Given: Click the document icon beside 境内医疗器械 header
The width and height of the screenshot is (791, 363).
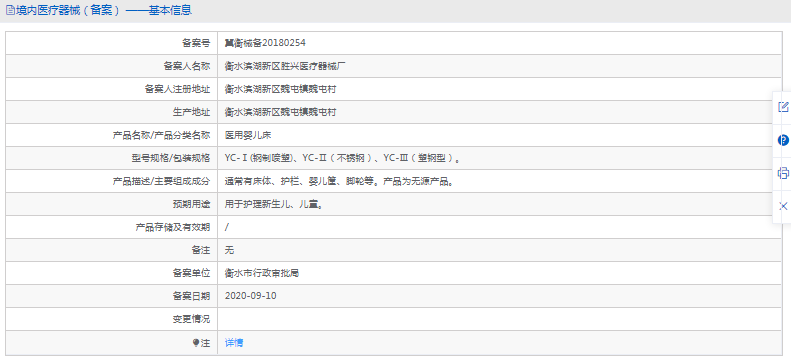Looking at the screenshot, I should [x=10, y=10].
